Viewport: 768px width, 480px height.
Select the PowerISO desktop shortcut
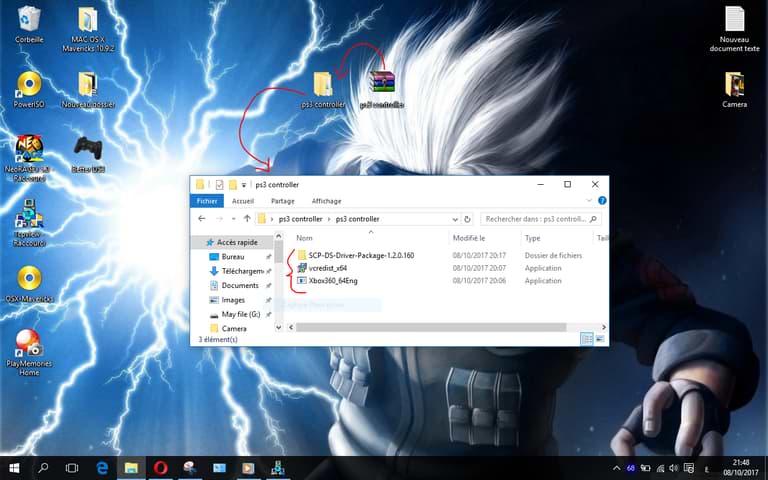tap(29, 89)
